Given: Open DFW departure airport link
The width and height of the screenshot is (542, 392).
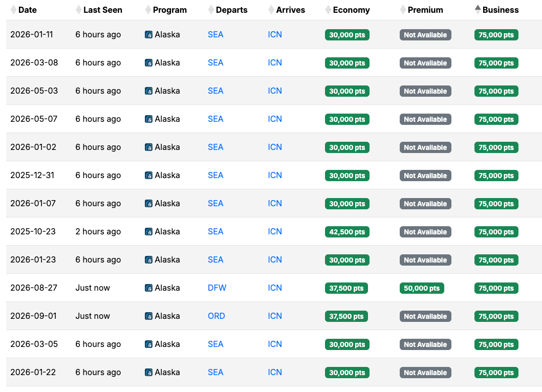Looking at the screenshot, I should tap(217, 288).
